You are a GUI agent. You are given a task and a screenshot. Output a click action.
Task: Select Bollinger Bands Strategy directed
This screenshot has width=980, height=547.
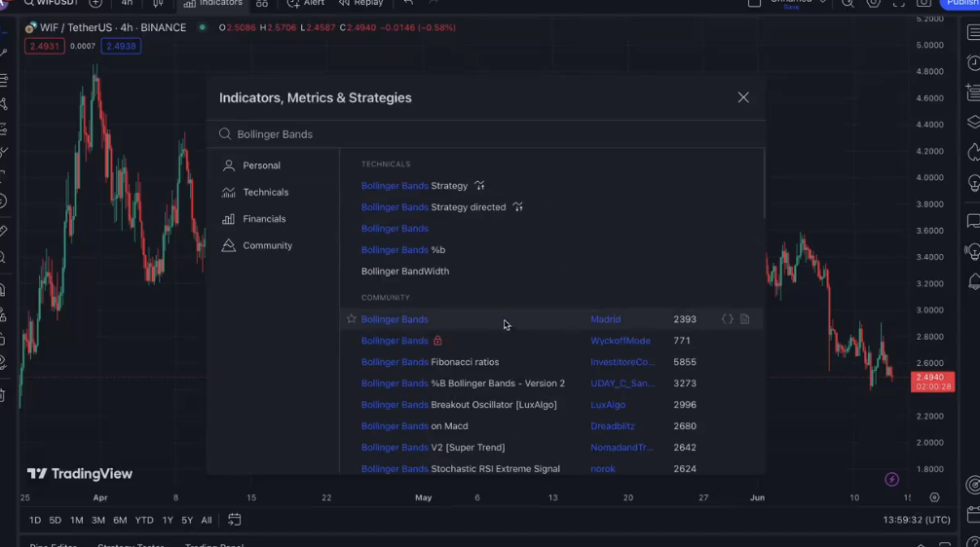[433, 207]
